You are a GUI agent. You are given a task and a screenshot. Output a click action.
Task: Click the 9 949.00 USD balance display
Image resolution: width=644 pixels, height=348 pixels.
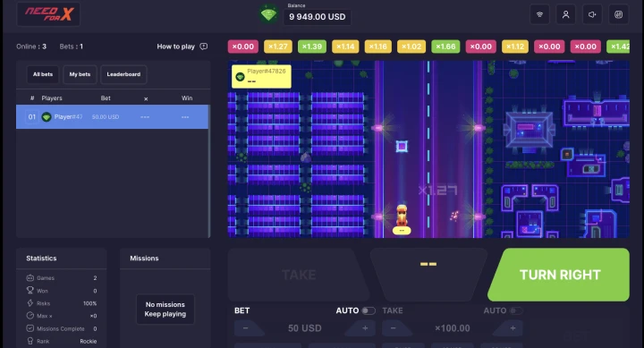317,17
